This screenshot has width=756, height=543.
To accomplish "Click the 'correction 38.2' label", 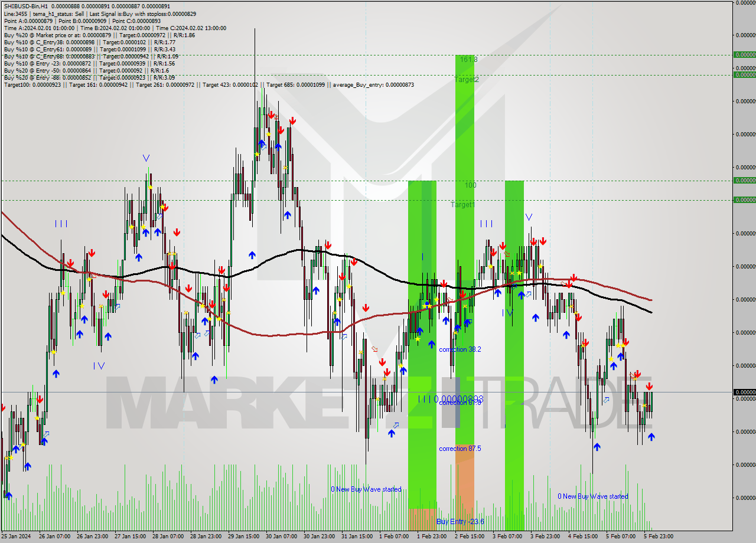I will coord(460,349).
